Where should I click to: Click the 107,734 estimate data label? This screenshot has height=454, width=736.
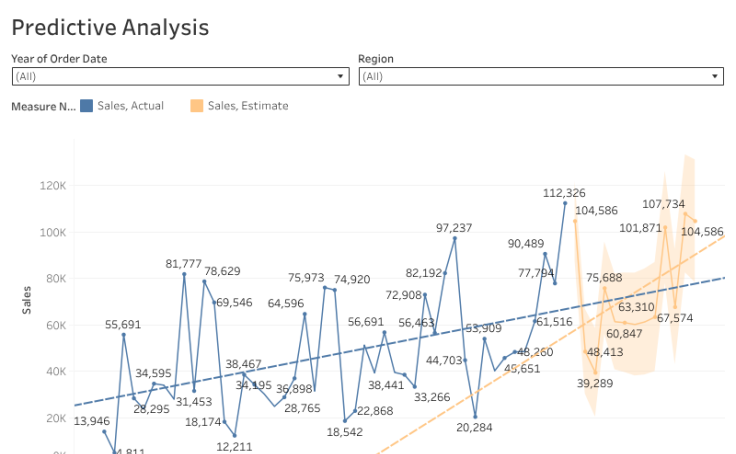pos(664,204)
